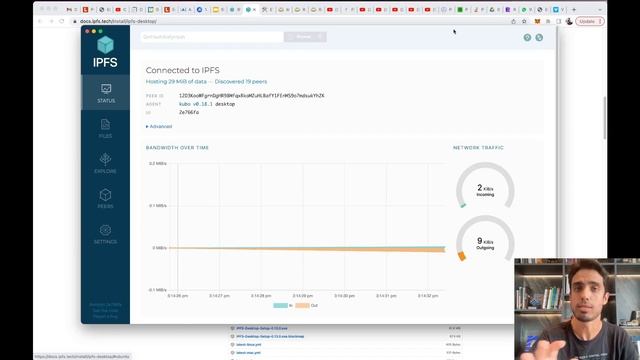The height and width of the screenshot is (360, 640).
Task: Click the Browse button beside the search field
Action: (x=305, y=37)
